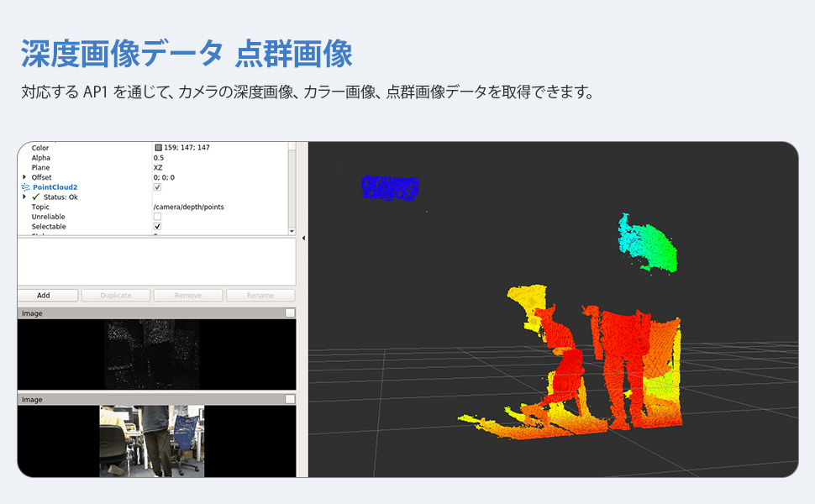Click the empty description box below properties
Viewport: 815px width, 504px height.
click(156, 261)
